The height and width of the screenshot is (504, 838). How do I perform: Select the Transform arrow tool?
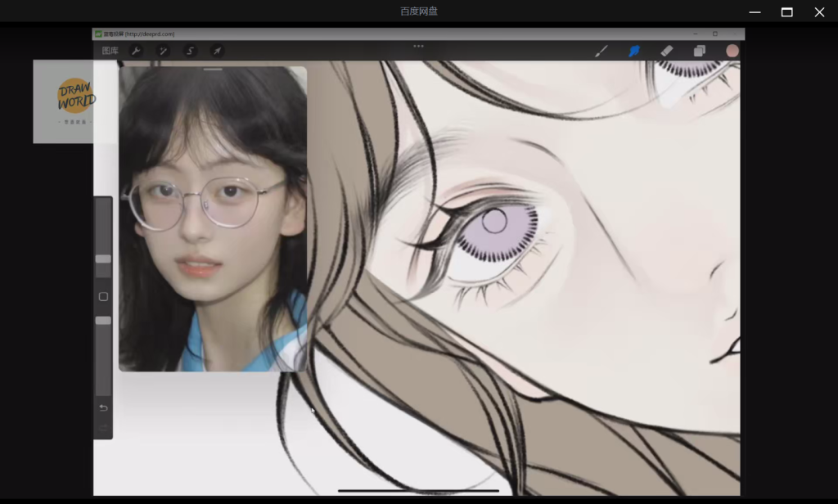[x=217, y=51]
